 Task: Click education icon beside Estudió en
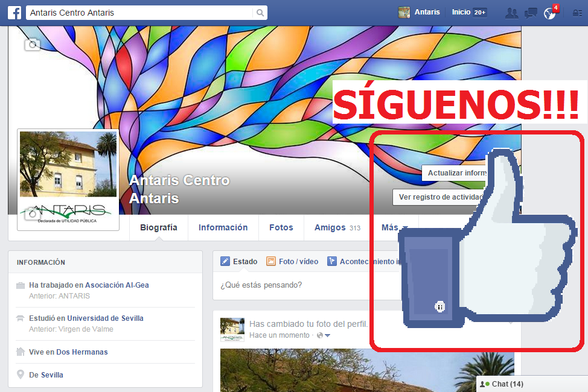[21, 318]
